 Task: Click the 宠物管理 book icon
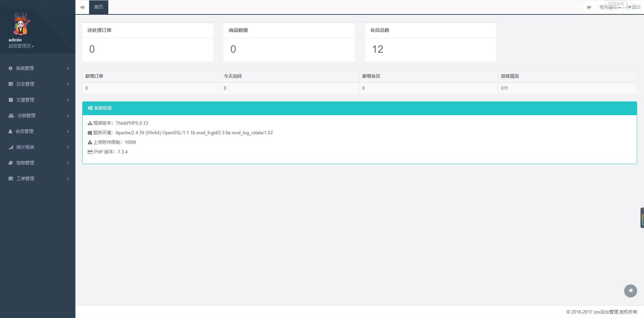[11, 163]
